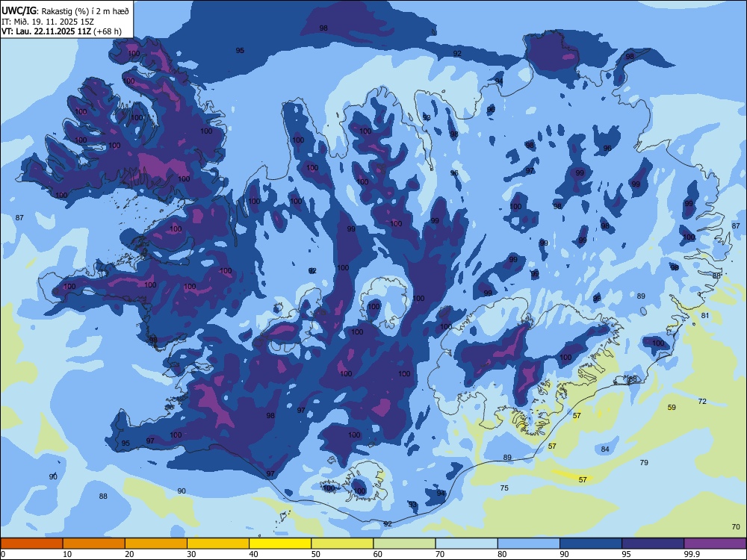Click the '99.9' legend tick label
Screen dimensions: 747x560
point(691,554)
